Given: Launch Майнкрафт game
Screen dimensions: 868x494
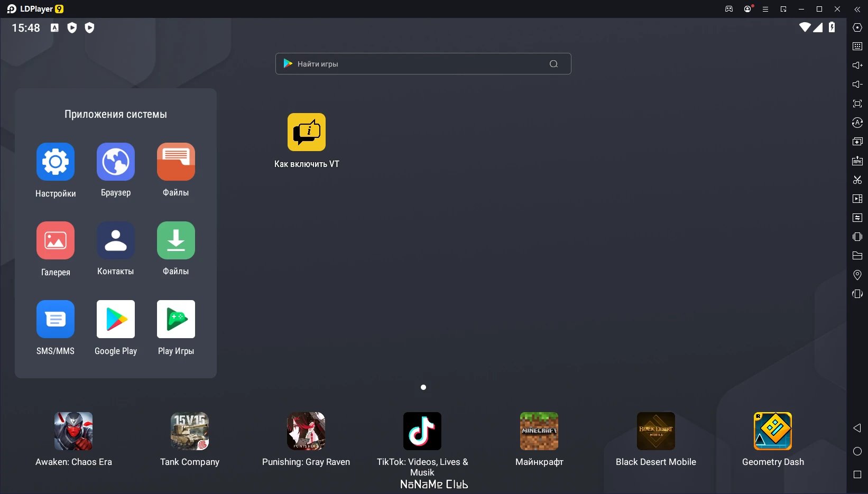Looking at the screenshot, I should point(539,431).
